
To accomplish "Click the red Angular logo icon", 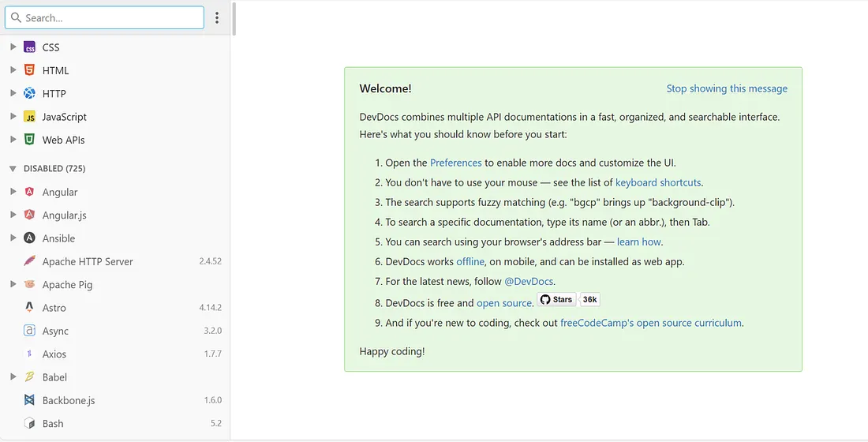I will pos(29,192).
